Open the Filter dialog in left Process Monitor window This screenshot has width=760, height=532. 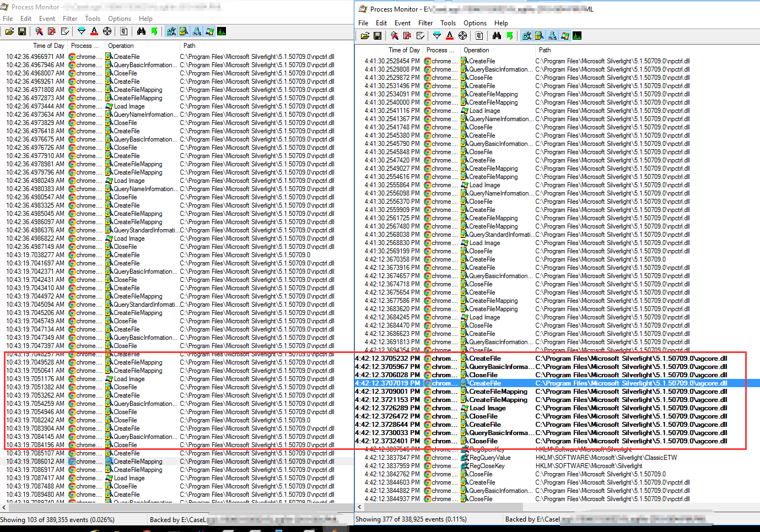pyautogui.click(x=82, y=31)
